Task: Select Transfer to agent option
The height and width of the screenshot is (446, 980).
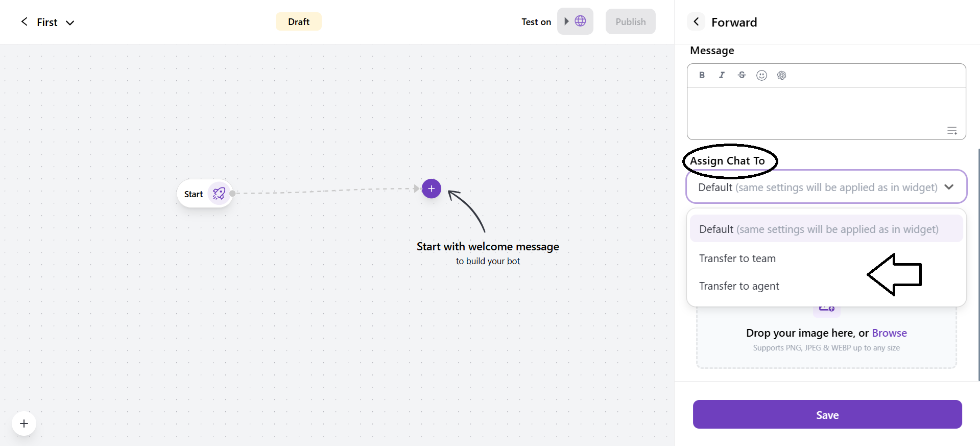Action: [738, 286]
